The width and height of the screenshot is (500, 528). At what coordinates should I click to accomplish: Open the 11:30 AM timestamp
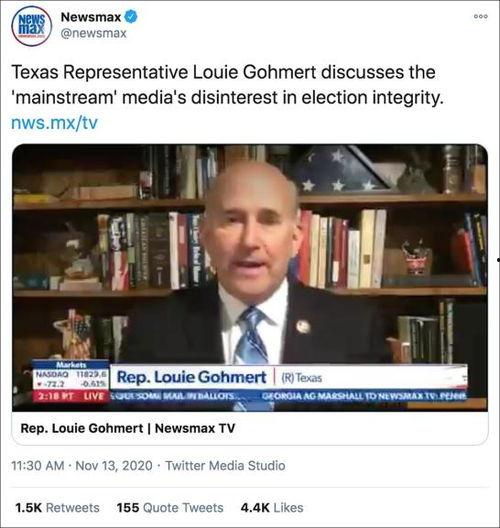click(x=38, y=466)
